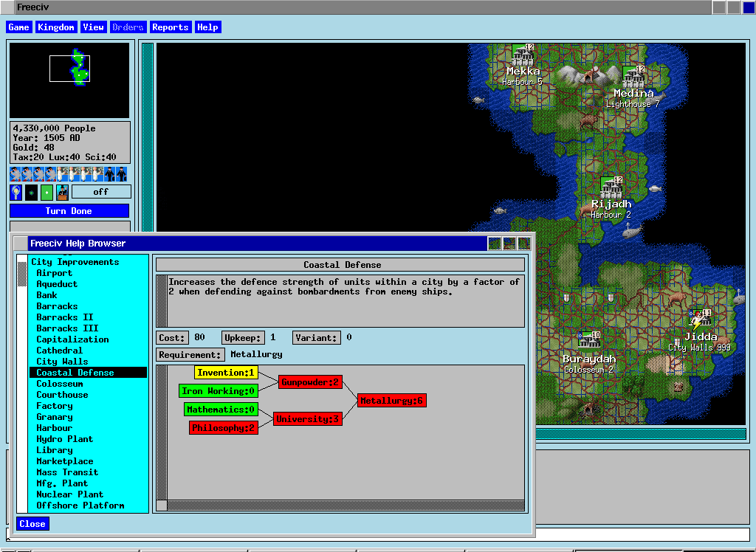Open the Reports menu
Screen dimensions: 756x552
point(170,27)
